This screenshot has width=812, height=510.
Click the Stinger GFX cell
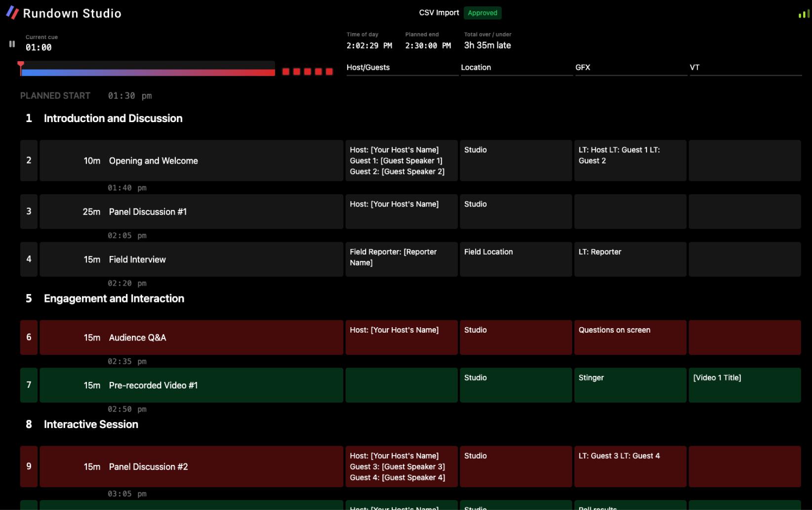tap(630, 385)
